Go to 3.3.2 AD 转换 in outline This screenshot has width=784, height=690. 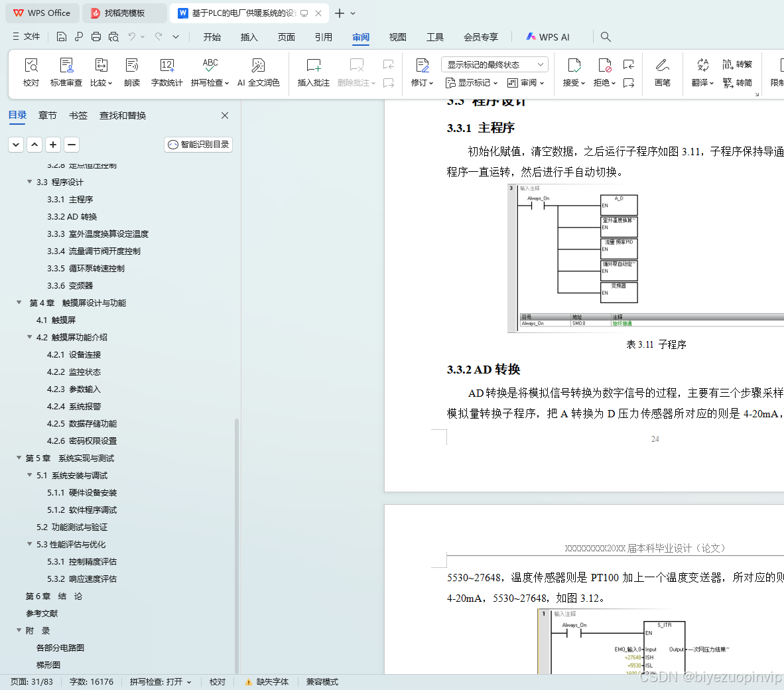tap(72, 216)
